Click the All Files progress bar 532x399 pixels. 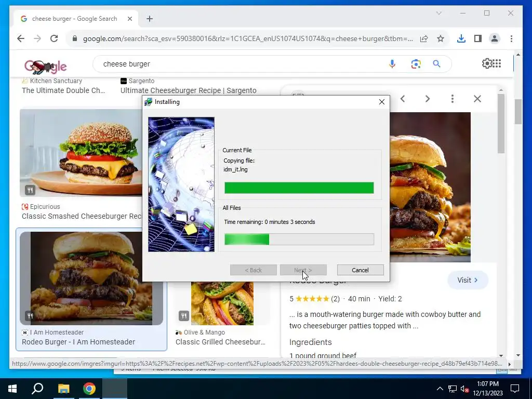pyautogui.click(x=299, y=239)
